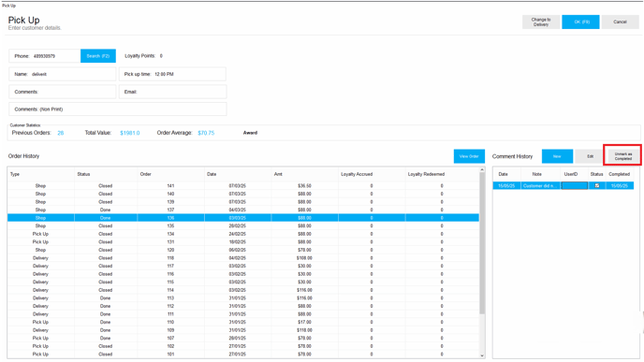This screenshot has height=362, width=644.
Task: Click the Order History scrollbar down arrow
Action: [482, 355]
